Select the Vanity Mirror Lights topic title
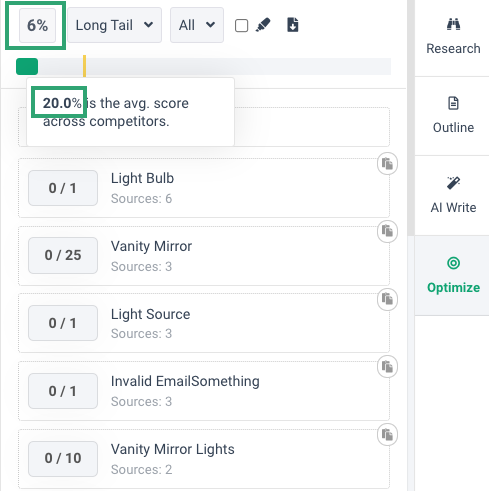 click(x=173, y=449)
